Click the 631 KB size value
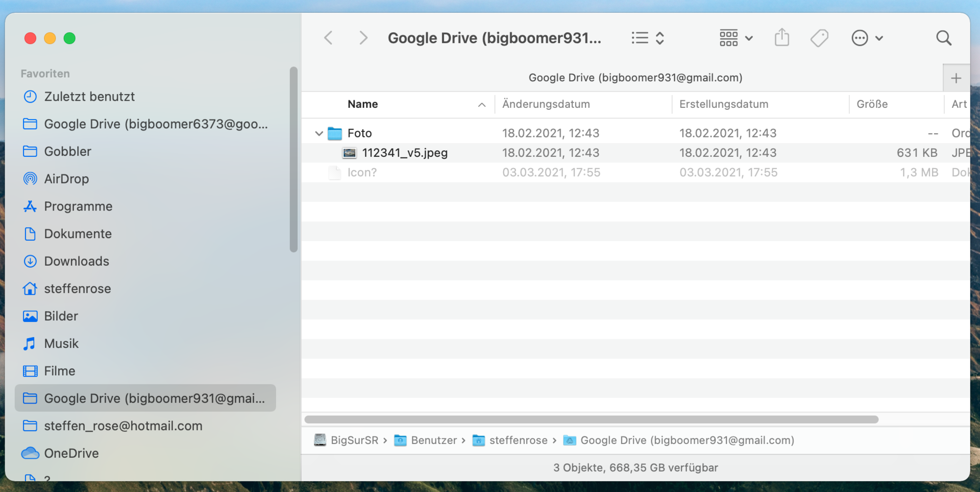The width and height of the screenshot is (980, 492). [x=917, y=153]
